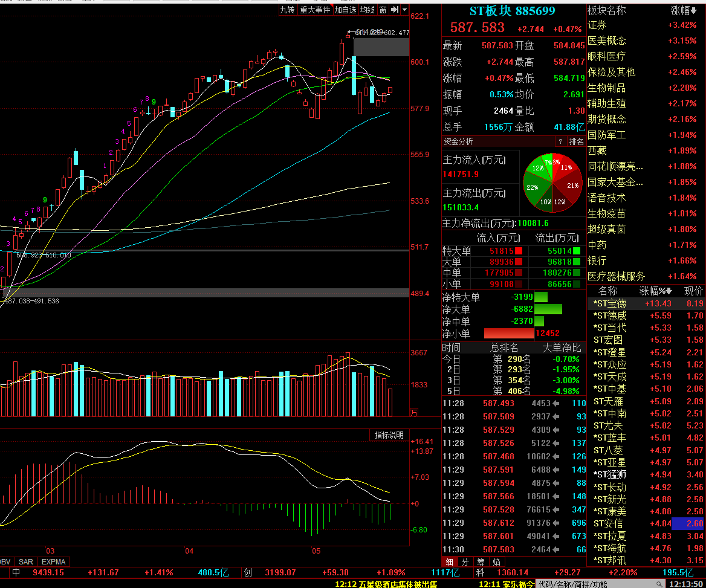Select the 银行 sector row
Image resolution: width=706 pixels, height=588 pixels.
click(x=646, y=261)
